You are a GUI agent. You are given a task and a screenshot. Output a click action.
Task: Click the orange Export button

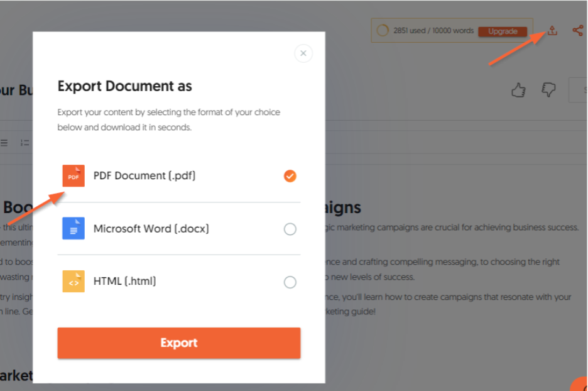178,343
